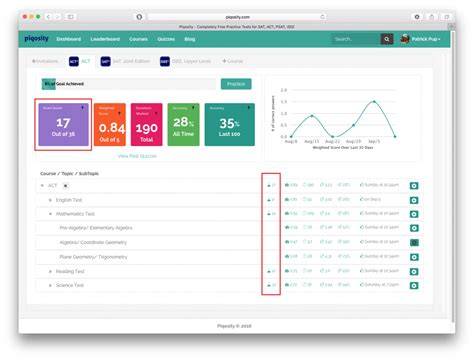Open the Leaderboard menu item

coord(105,39)
